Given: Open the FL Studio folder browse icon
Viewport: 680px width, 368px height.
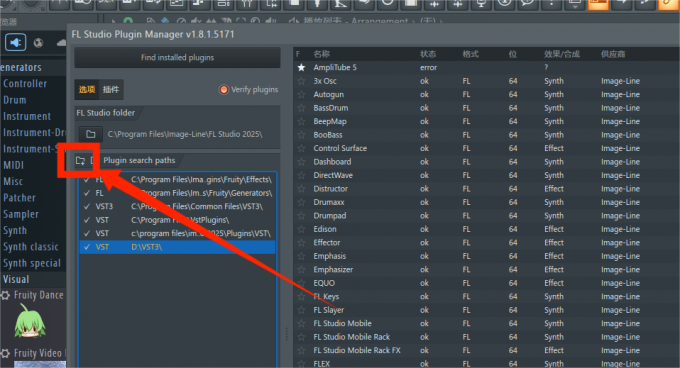Looking at the screenshot, I should point(91,134).
